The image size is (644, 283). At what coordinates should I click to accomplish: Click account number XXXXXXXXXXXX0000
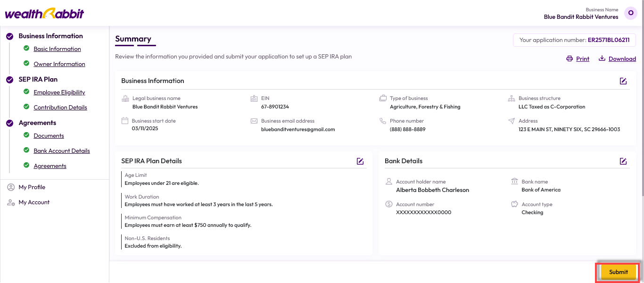[x=424, y=212]
